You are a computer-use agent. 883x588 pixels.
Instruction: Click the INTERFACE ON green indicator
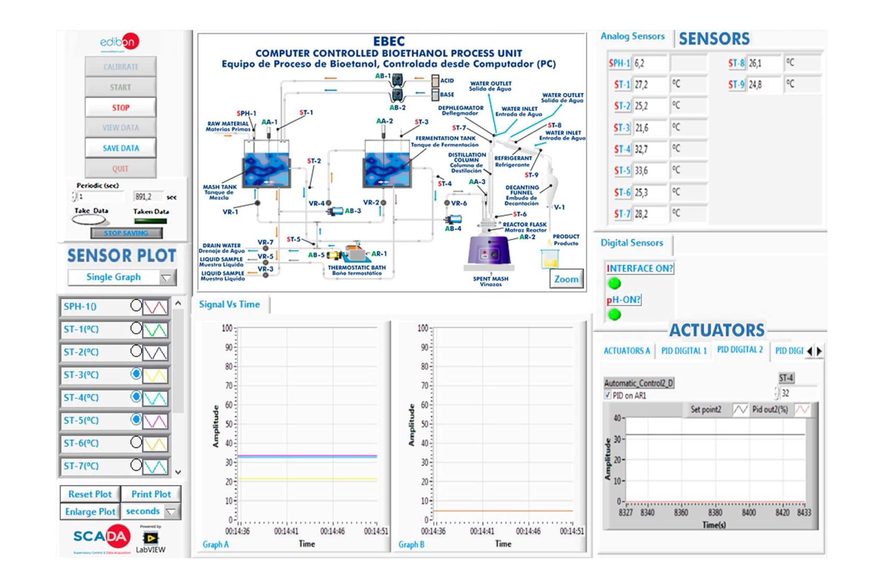tap(615, 283)
